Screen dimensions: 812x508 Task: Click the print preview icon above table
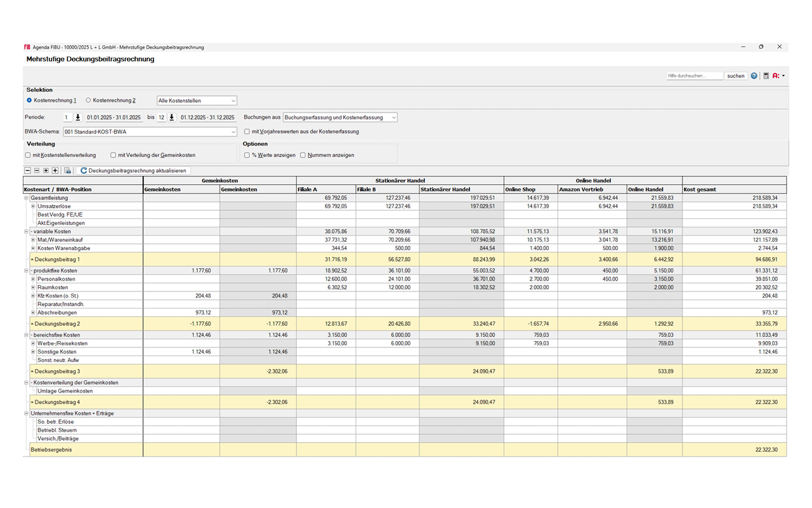67,171
